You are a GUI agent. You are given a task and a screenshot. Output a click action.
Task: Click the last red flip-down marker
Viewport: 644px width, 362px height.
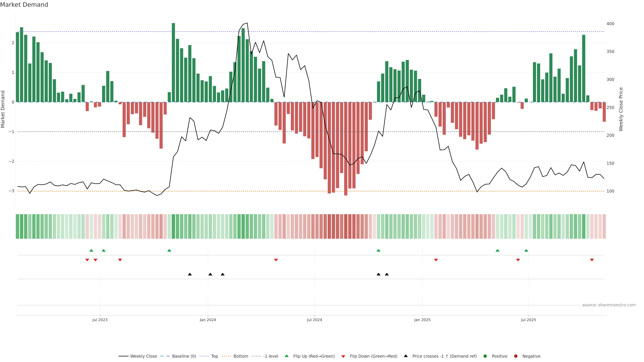pyautogui.click(x=592, y=260)
